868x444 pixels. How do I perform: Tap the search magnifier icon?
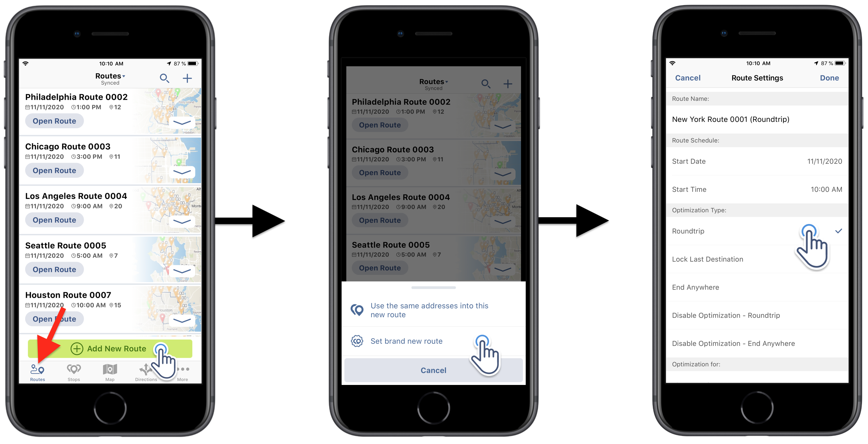[164, 78]
